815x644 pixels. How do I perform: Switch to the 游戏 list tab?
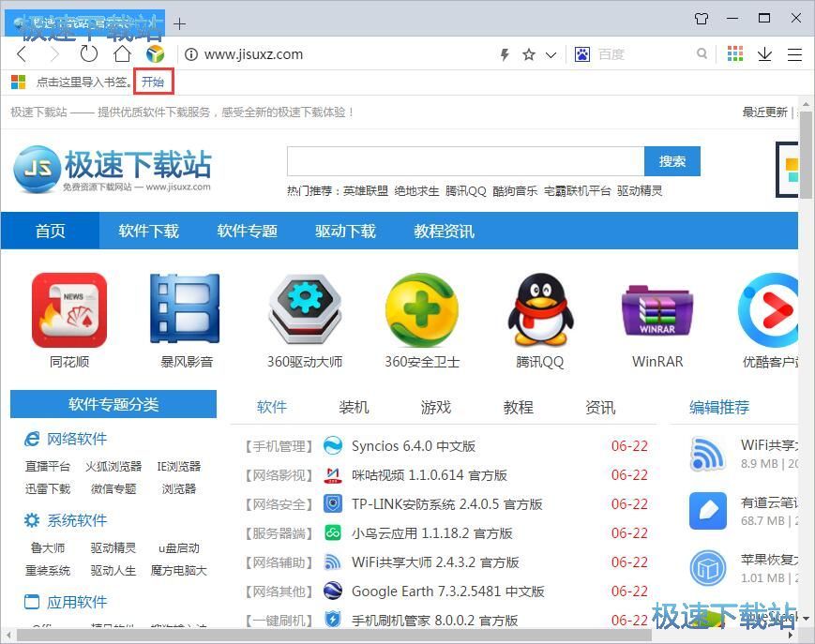click(435, 407)
